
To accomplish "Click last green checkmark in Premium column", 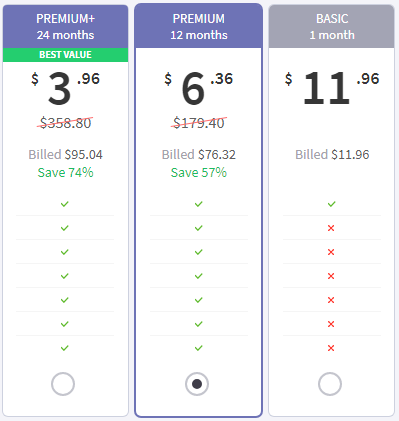I will pyautogui.click(x=198, y=348).
